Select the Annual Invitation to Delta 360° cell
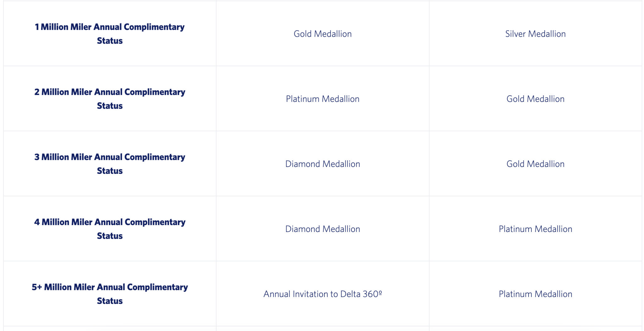This screenshot has height=331, width=644. tap(323, 294)
